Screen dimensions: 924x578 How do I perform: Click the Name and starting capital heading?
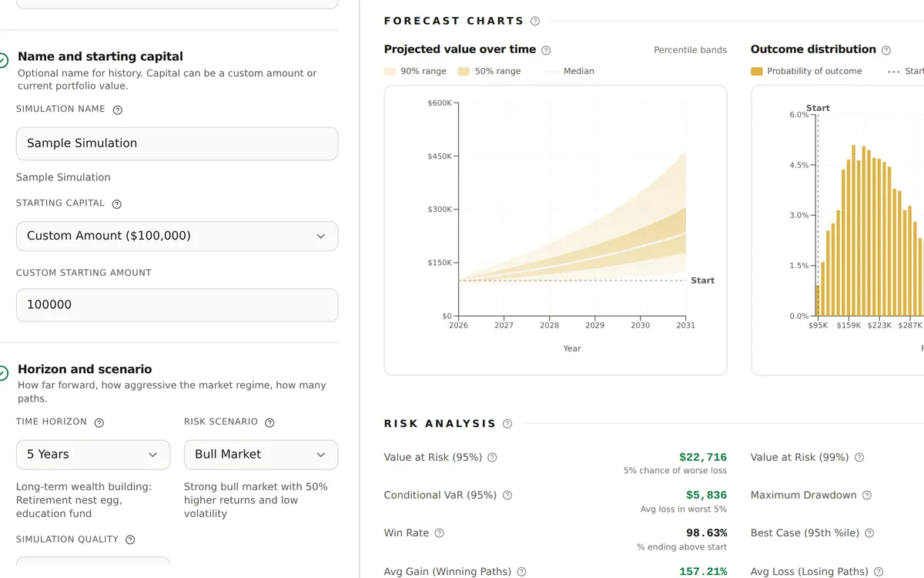(x=100, y=56)
